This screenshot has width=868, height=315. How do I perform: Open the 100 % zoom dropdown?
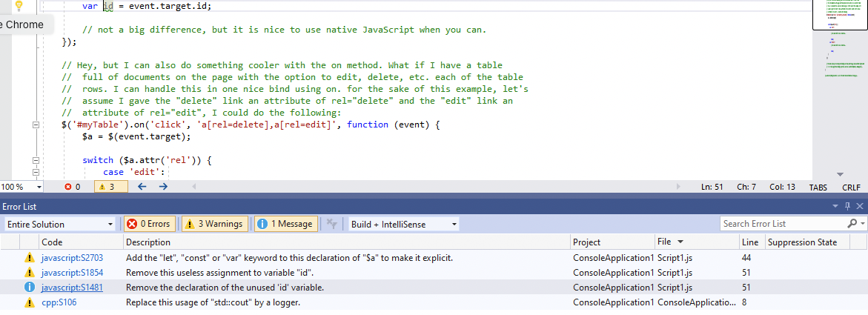click(x=39, y=187)
